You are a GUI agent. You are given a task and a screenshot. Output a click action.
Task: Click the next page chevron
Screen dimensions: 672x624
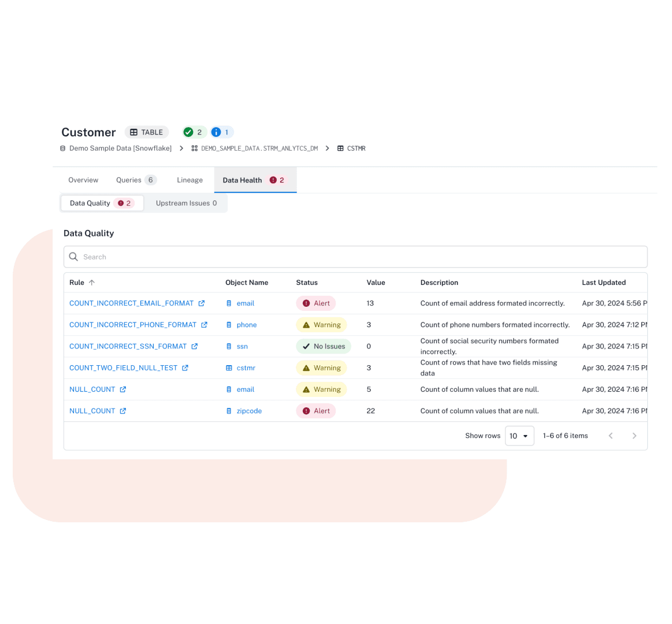tap(634, 436)
